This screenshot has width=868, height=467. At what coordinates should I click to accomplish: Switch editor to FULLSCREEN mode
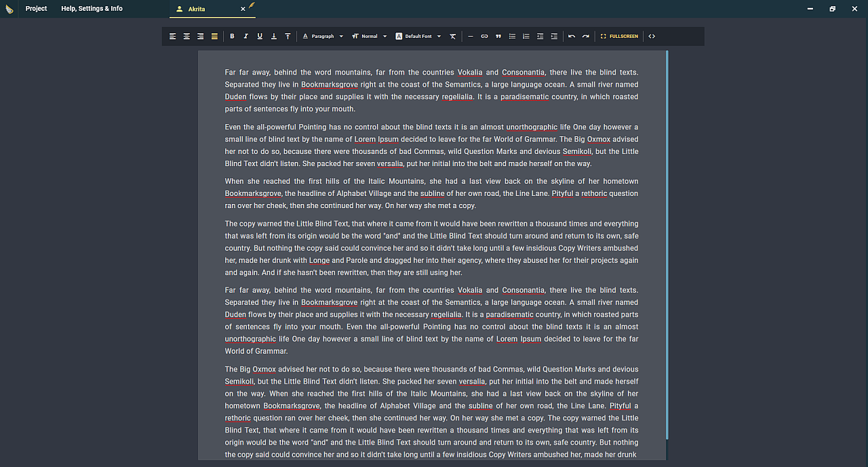(x=619, y=36)
